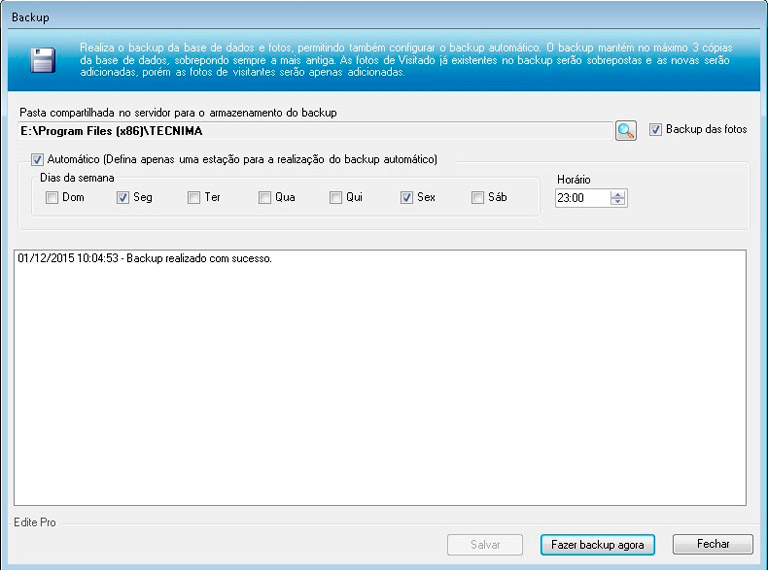The height and width of the screenshot is (570, 768).
Task: Toggle the Backup das fotos checkbox
Action: [655, 130]
